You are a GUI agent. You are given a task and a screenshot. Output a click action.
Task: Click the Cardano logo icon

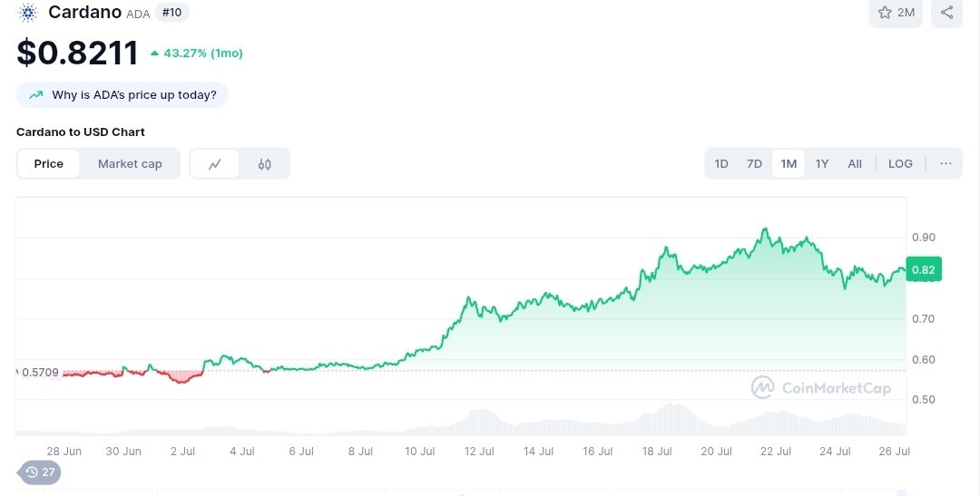[x=27, y=13]
